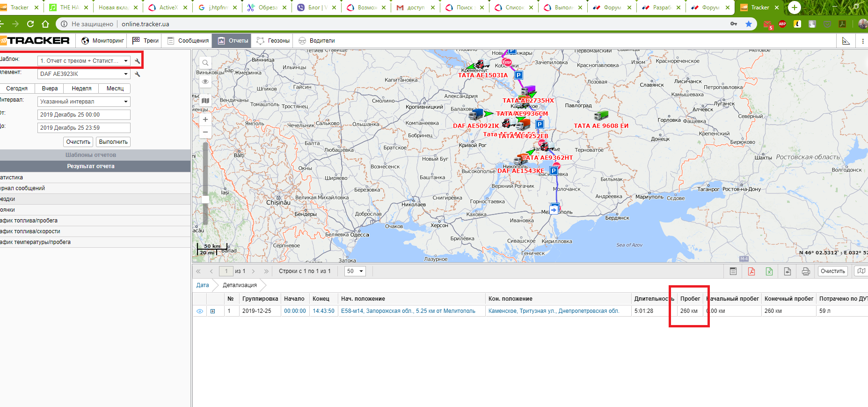Viewport: 868px width, 407px height.
Task: Open the DAF AE3923IK element dropdown
Action: [x=84, y=74]
